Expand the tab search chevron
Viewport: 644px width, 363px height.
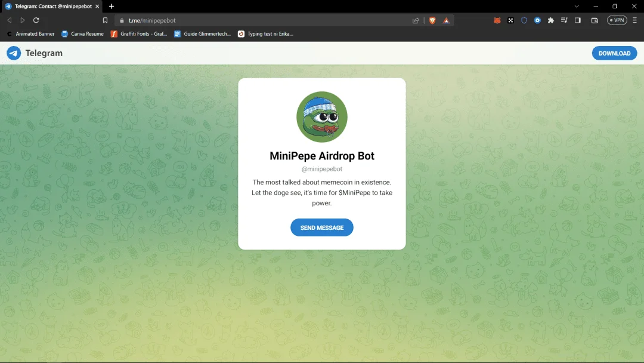(x=577, y=6)
